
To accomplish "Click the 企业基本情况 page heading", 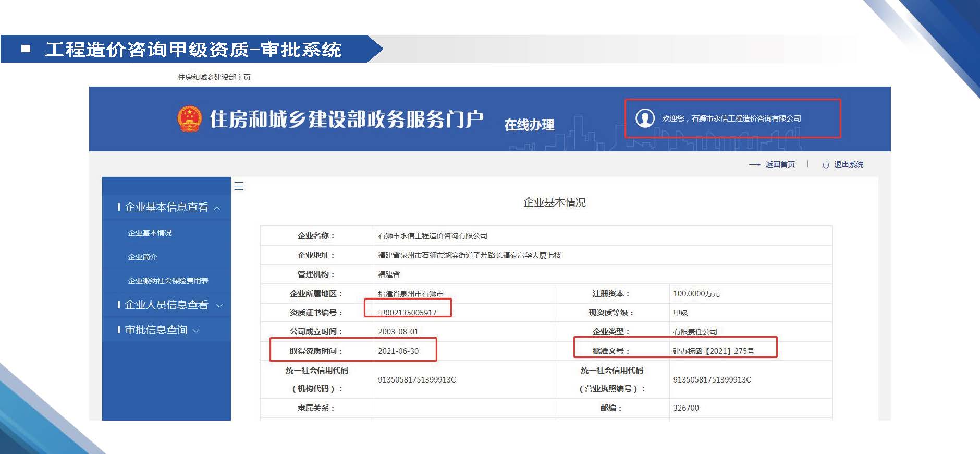I will [x=554, y=202].
